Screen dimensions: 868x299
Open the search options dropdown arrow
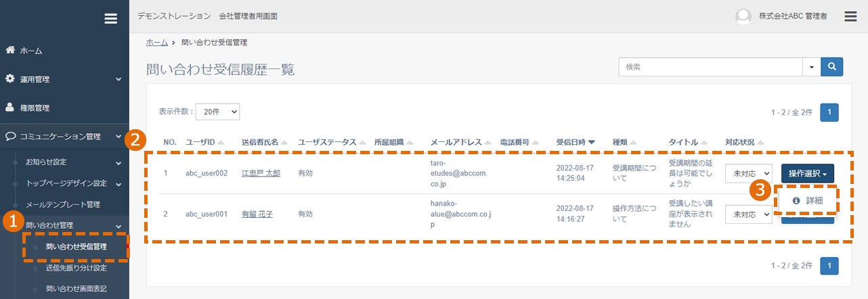[x=811, y=67]
